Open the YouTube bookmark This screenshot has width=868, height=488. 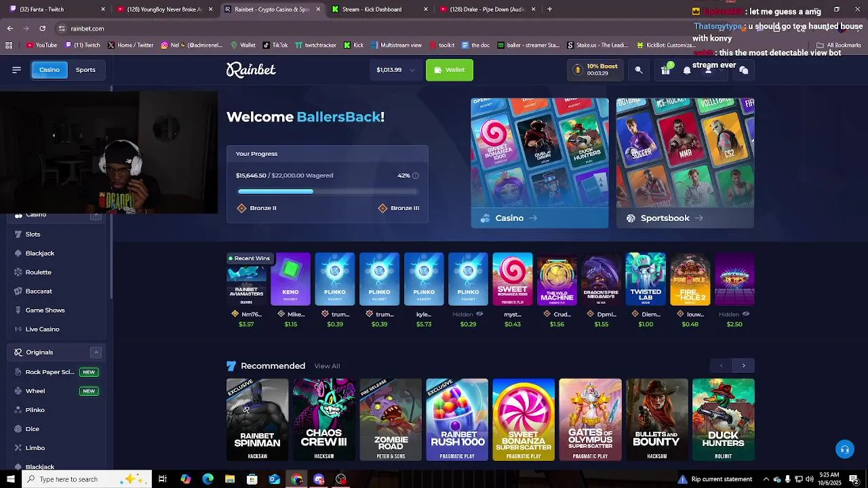pos(41,45)
